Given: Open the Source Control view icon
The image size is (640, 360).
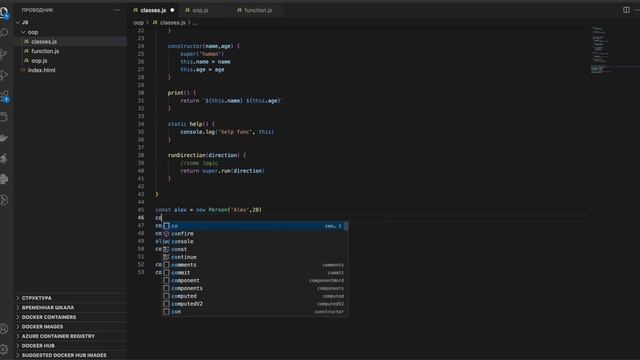Looking at the screenshot, I should tap(4, 54).
